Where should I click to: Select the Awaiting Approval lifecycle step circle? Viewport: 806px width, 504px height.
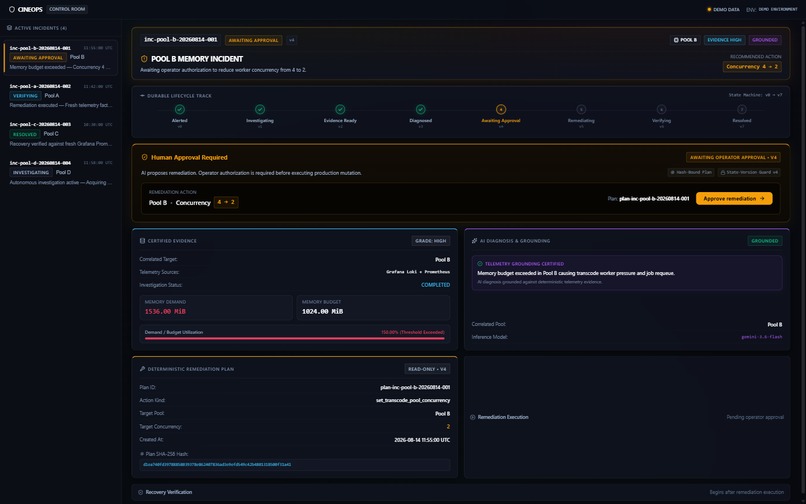(x=501, y=109)
